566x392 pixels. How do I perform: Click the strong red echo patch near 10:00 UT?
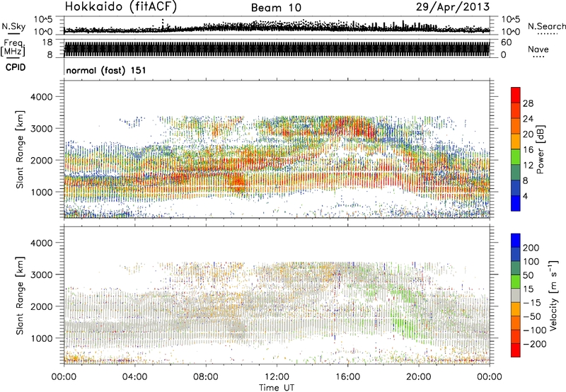pos(237,182)
